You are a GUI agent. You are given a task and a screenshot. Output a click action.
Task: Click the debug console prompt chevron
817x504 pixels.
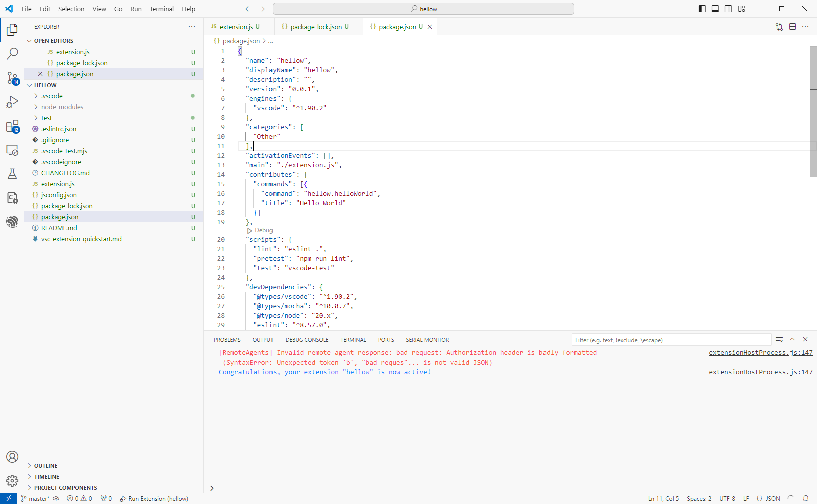(212, 488)
